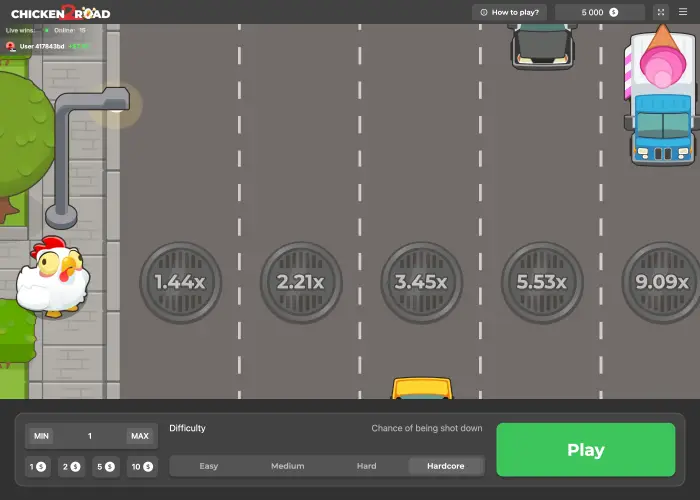Click User 417843bd live win entry
700x500 pixels.
point(47,46)
